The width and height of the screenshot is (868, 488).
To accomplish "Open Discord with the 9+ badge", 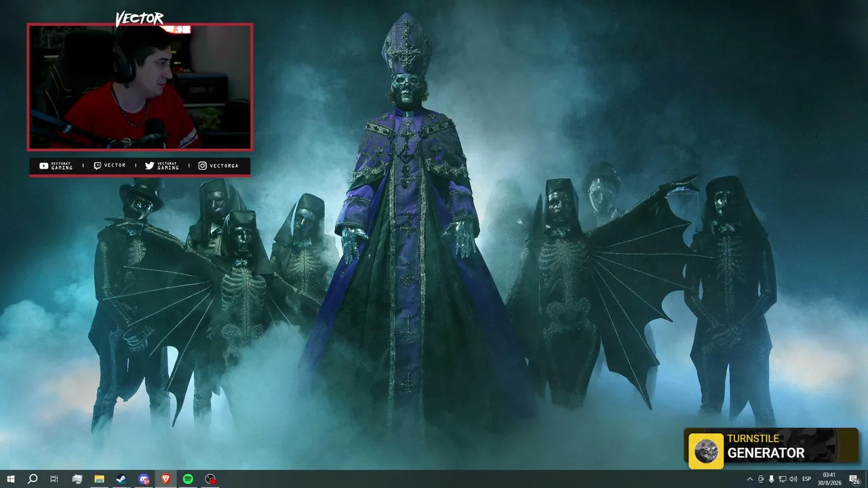I will point(144,479).
